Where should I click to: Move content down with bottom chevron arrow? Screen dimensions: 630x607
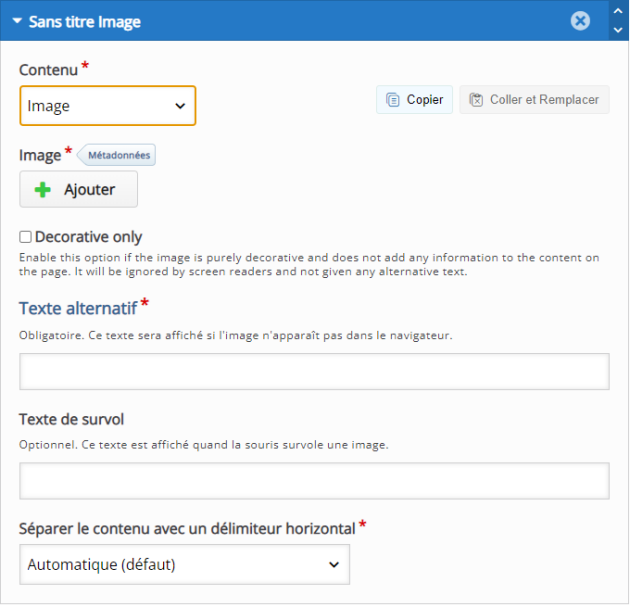[618, 30]
